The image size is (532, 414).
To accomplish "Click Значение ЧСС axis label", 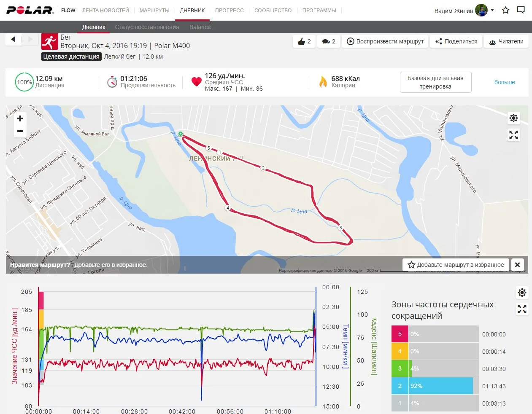I will click(15, 346).
